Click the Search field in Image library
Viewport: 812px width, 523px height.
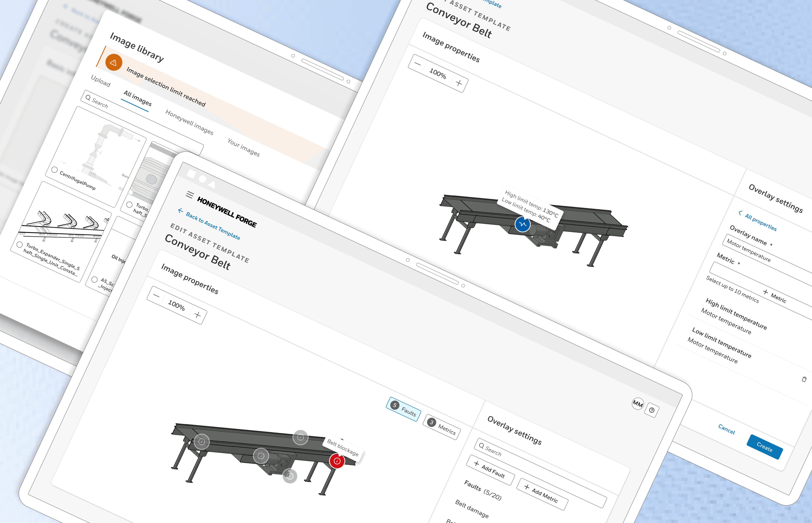click(x=142, y=123)
